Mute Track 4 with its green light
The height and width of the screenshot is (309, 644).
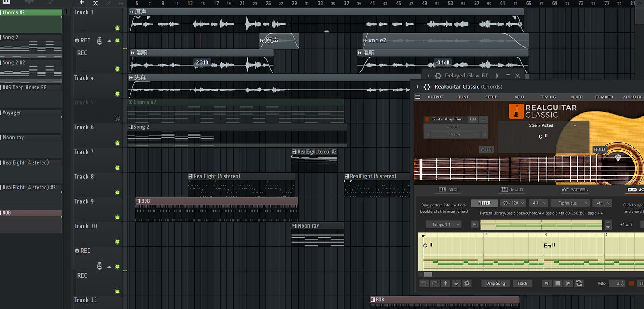(x=117, y=94)
